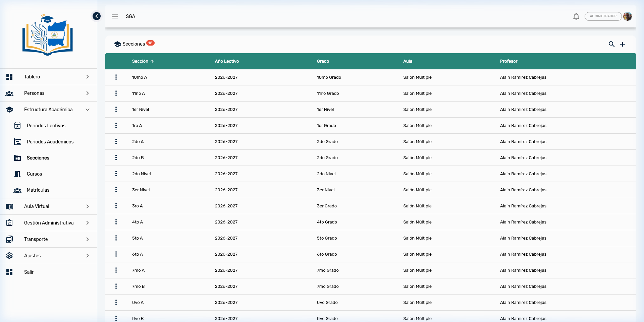Click the user avatar picture
Viewport: 644px width, 322px height.
click(x=628, y=16)
